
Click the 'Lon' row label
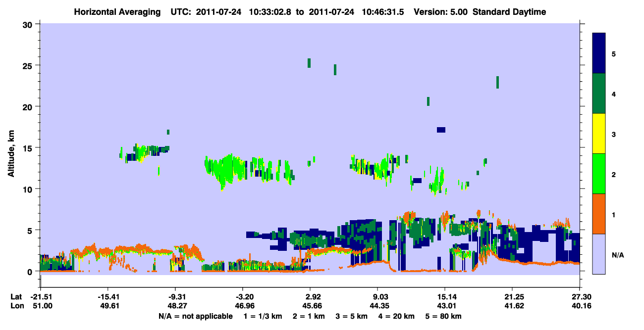[x=16, y=306]
